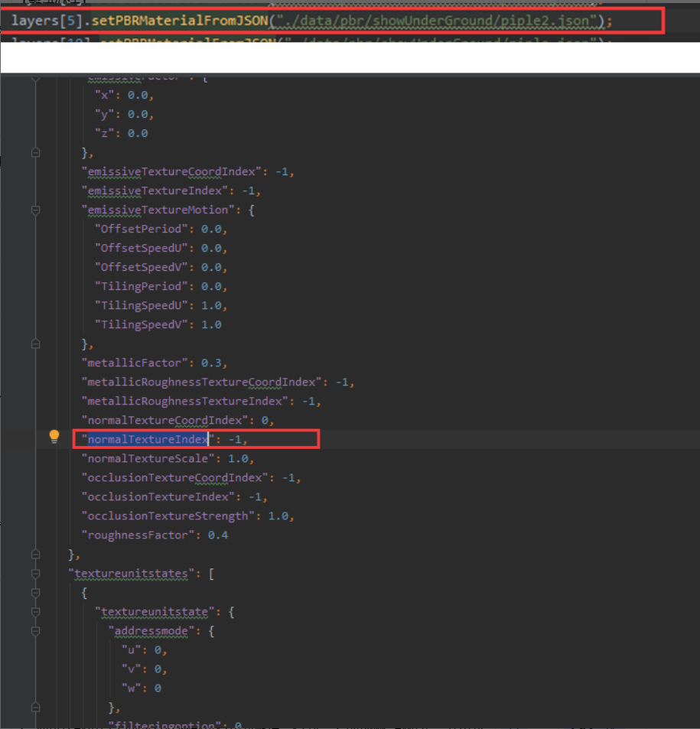This screenshot has width=700, height=729.
Task: Click the roughnessFactor key
Action: click(138, 535)
